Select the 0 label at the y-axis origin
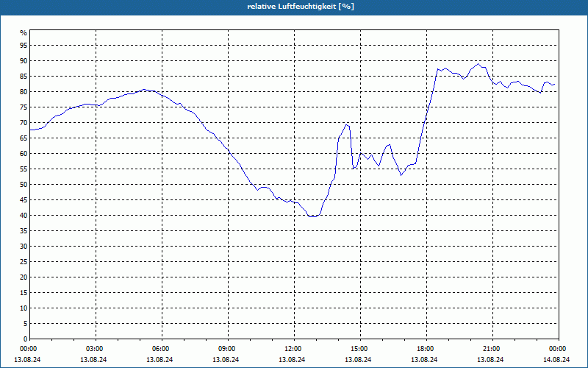The image size is (588, 368). pyautogui.click(x=26, y=339)
